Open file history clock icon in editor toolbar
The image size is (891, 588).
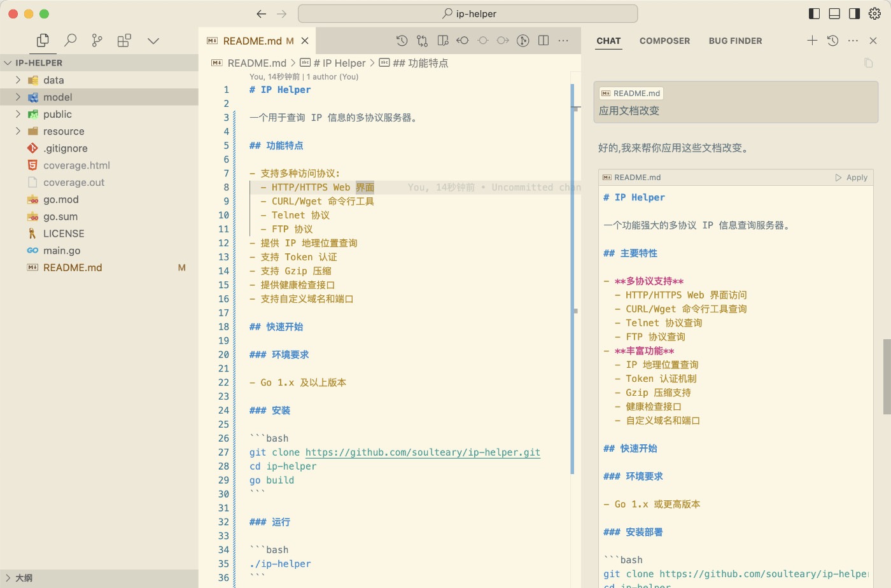tap(402, 41)
